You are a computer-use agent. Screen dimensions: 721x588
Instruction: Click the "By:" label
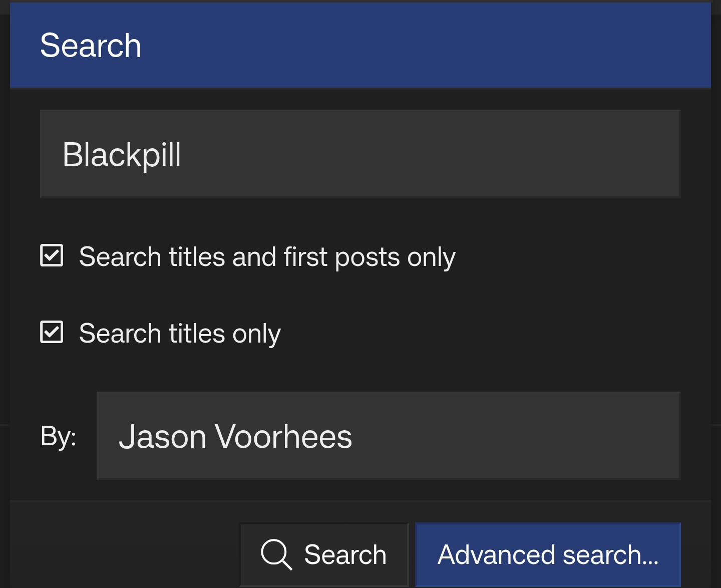click(x=59, y=436)
